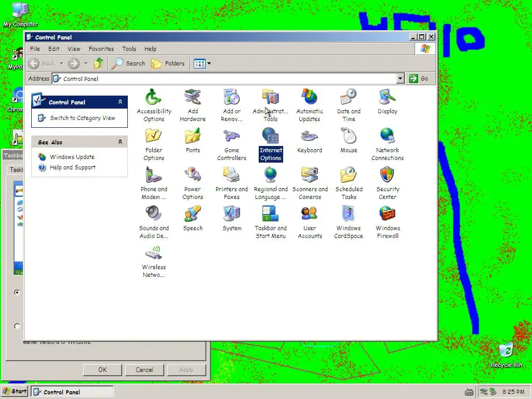Open the Help menu
Screen dimensions: 532x399
[x=150, y=49]
